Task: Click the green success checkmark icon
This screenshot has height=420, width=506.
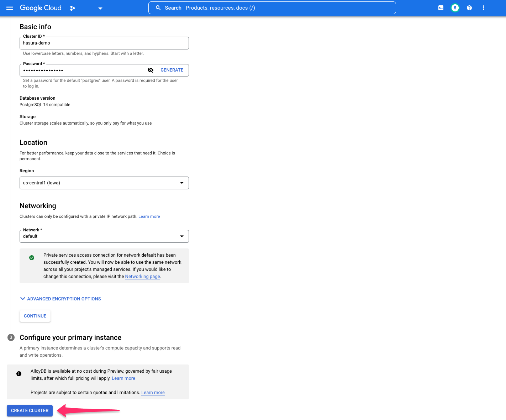Action: click(32, 257)
